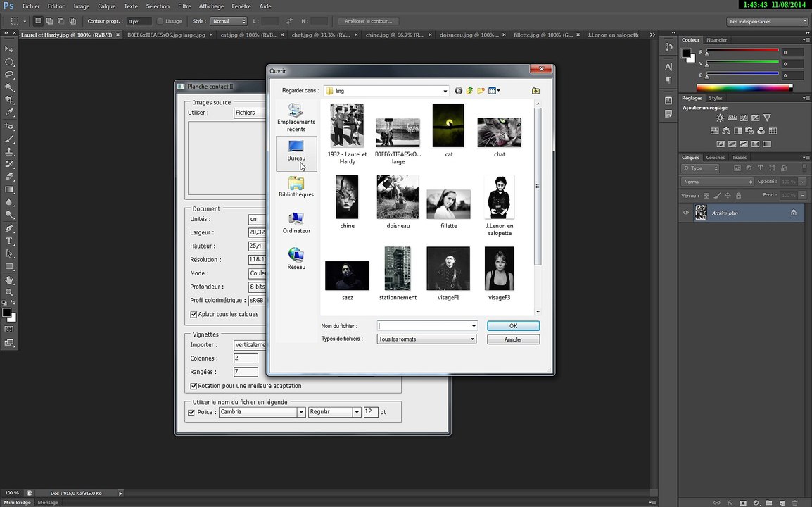Switch to cat.jpg document tab
Screen dimensions: 812x507
tap(248, 35)
